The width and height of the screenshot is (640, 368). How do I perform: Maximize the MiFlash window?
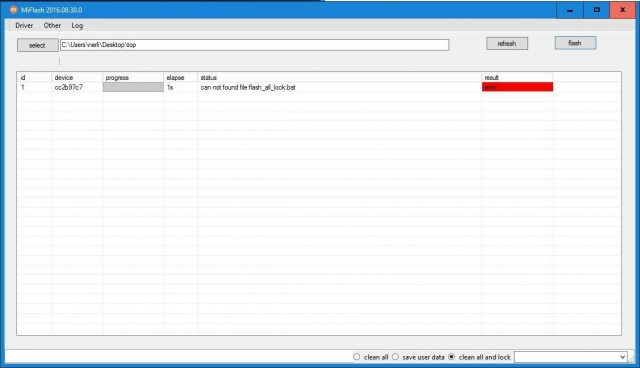596,10
